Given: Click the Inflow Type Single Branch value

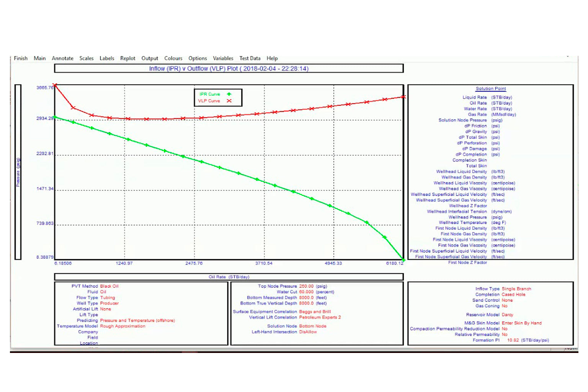Looking at the screenshot, I should coord(516,289).
